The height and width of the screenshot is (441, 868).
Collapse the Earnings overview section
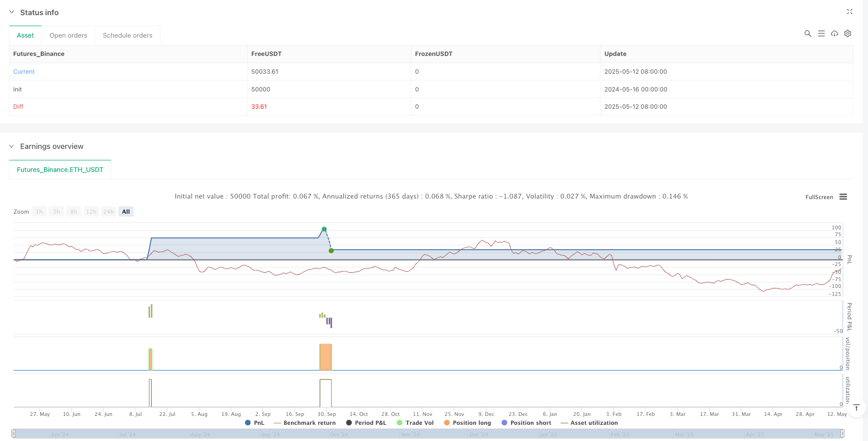pyautogui.click(x=11, y=146)
